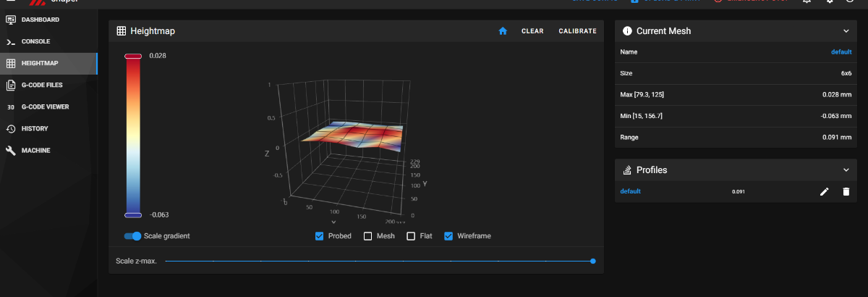Collapse the Profiles panel
868x297 pixels.
click(x=846, y=170)
